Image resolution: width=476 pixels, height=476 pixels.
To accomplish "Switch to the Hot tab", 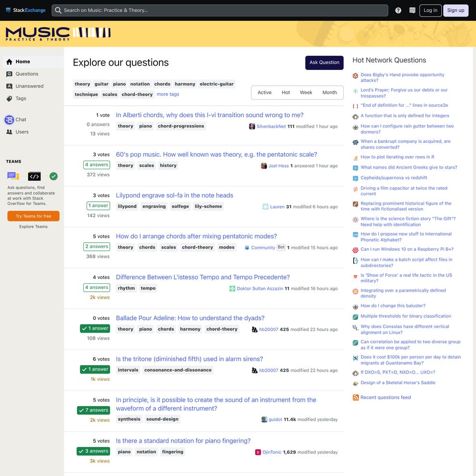I will tap(286, 93).
